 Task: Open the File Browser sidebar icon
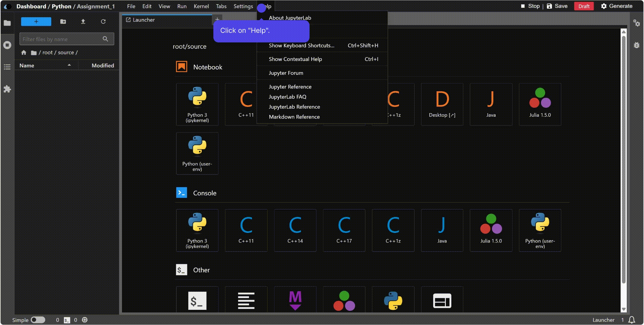[x=7, y=23]
